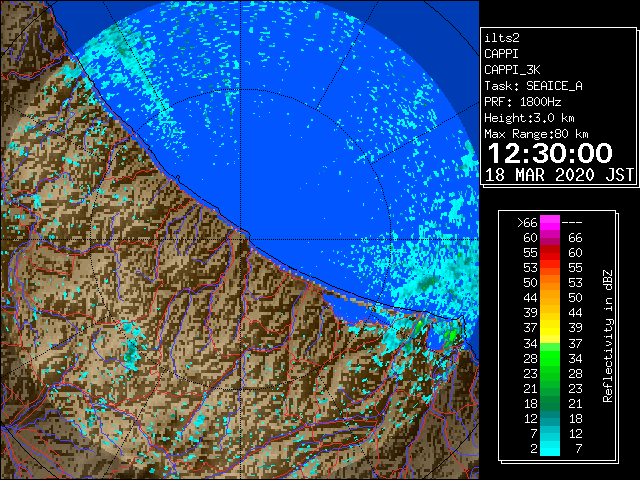The image size is (640, 480).
Task: Click the vertical "Reflectivity in dBZ" legend title
Action: coord(607,336)
